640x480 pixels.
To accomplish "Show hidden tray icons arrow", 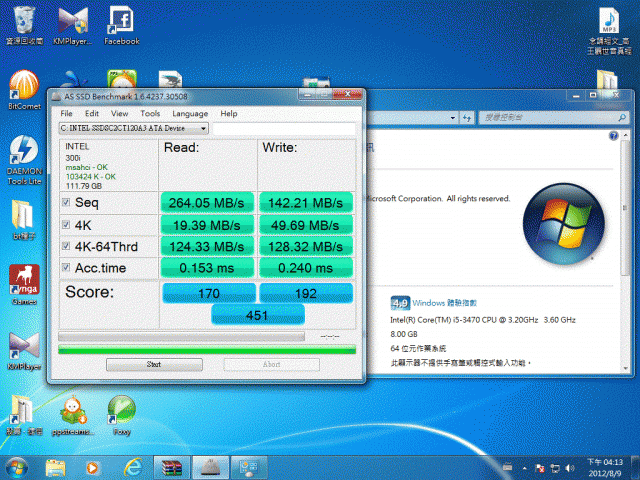I will coord(524,468).
